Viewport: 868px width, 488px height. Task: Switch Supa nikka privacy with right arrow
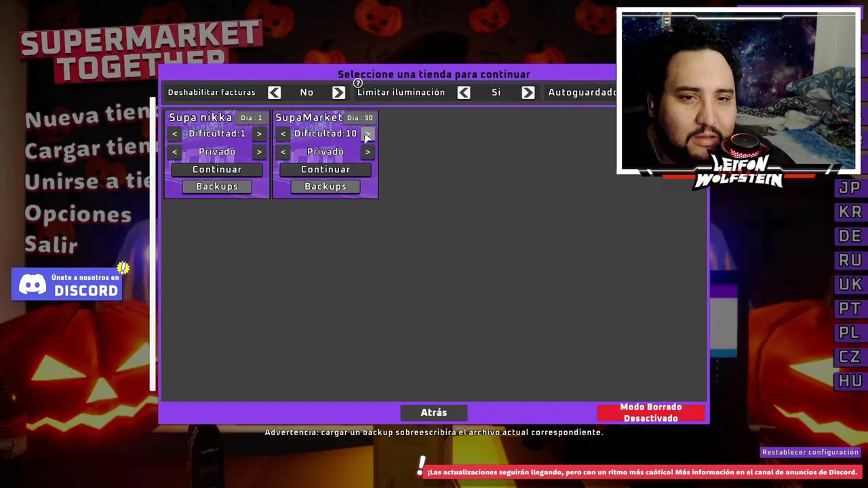click(259, 152)
